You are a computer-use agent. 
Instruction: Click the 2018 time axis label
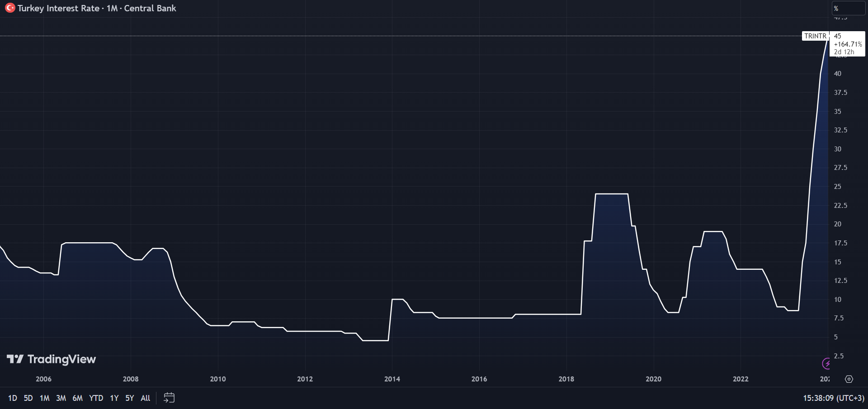(566, 379)
